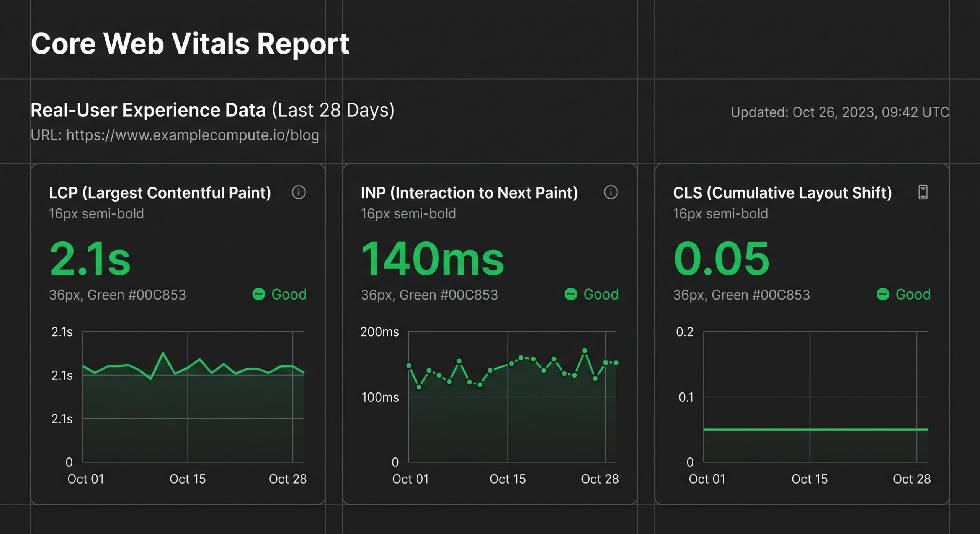
Task: Click the 100ms axis label on INP chart
Action: (380, 397)
